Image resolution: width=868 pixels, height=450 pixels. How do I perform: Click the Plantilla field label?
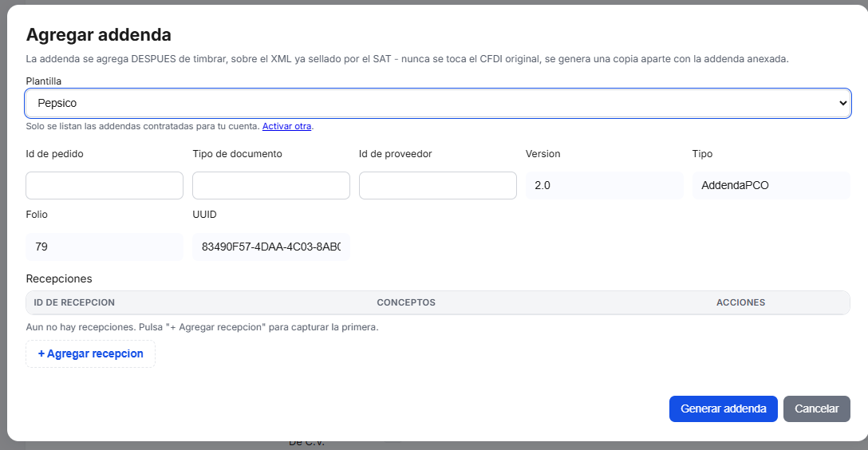click(x=44, y=81)
